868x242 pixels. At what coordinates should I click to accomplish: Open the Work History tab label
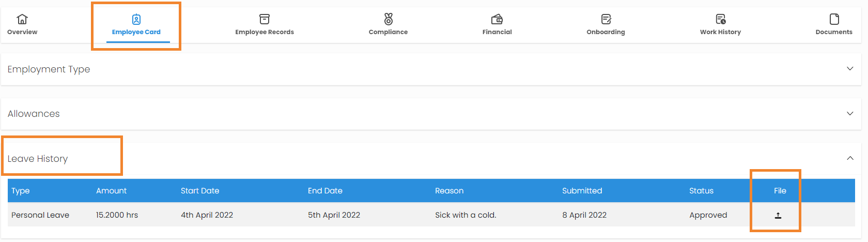pos(720,32)
